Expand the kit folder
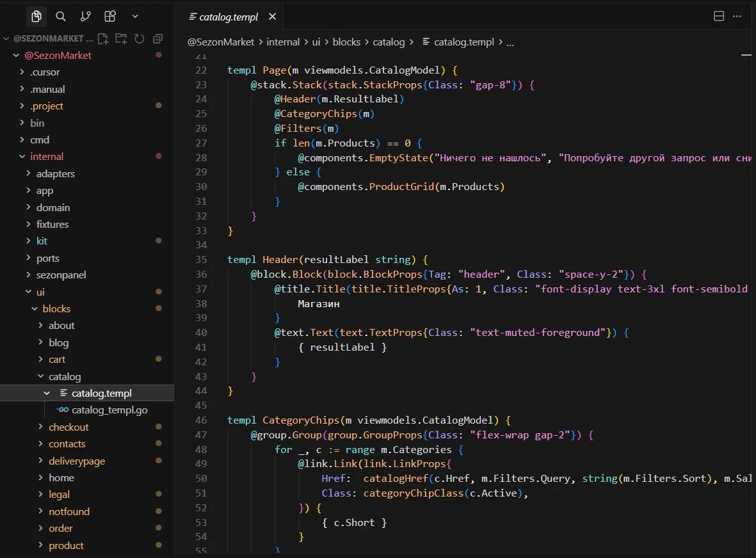The height and width of the screenshot is (558, 756). click(28, 241)
